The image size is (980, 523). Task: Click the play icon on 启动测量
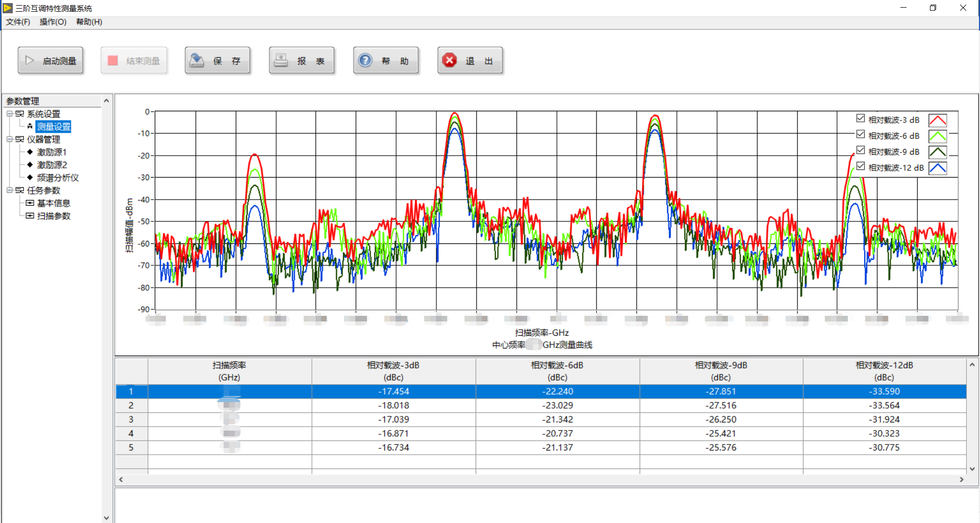click(30, 61)
